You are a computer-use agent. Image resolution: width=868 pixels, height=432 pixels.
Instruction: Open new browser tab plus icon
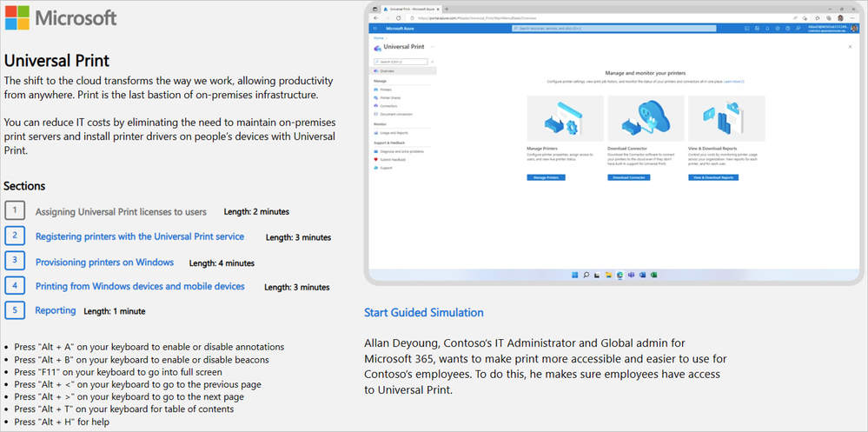click(x=447, y=10)
